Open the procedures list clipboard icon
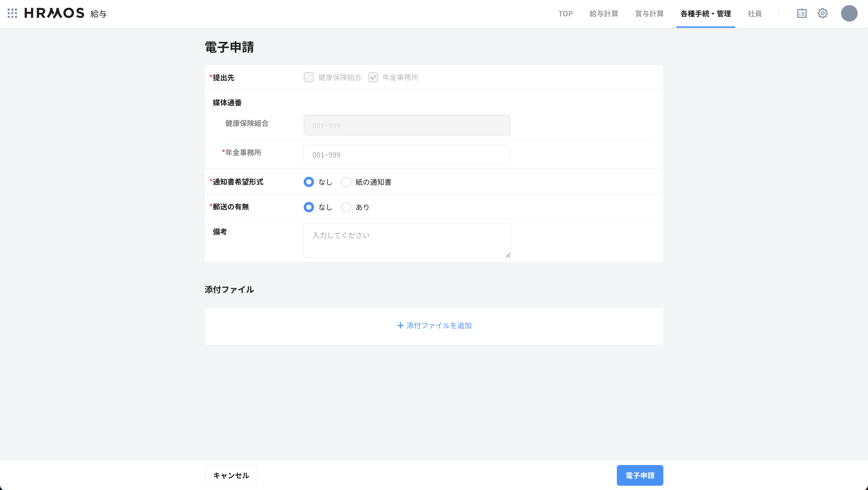The image size is (868, 490). coord(802,13)
